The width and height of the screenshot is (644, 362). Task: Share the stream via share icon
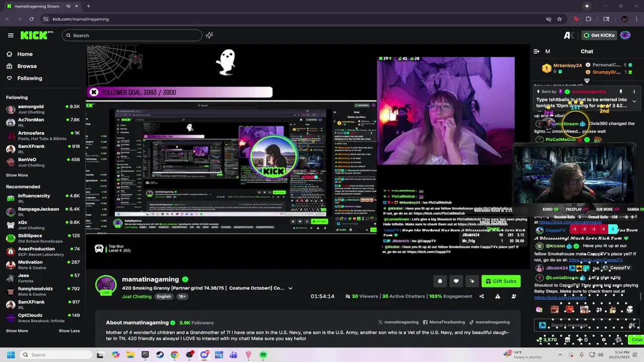(481, 296)
